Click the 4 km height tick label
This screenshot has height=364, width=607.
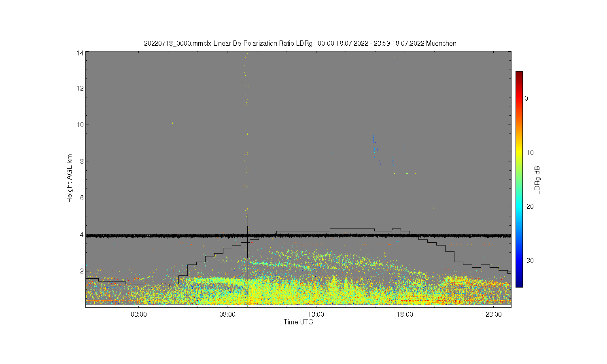[x=82, y=235]
